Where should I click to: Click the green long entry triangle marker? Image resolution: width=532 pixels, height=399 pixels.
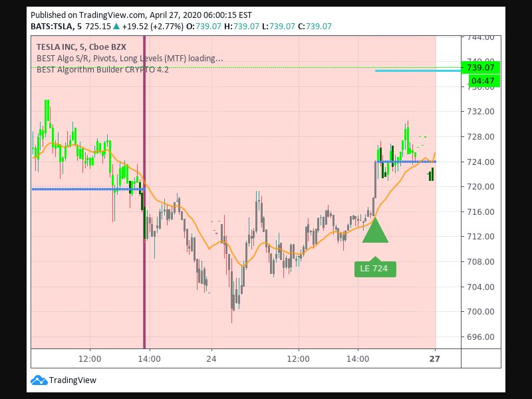click(375, 230)
